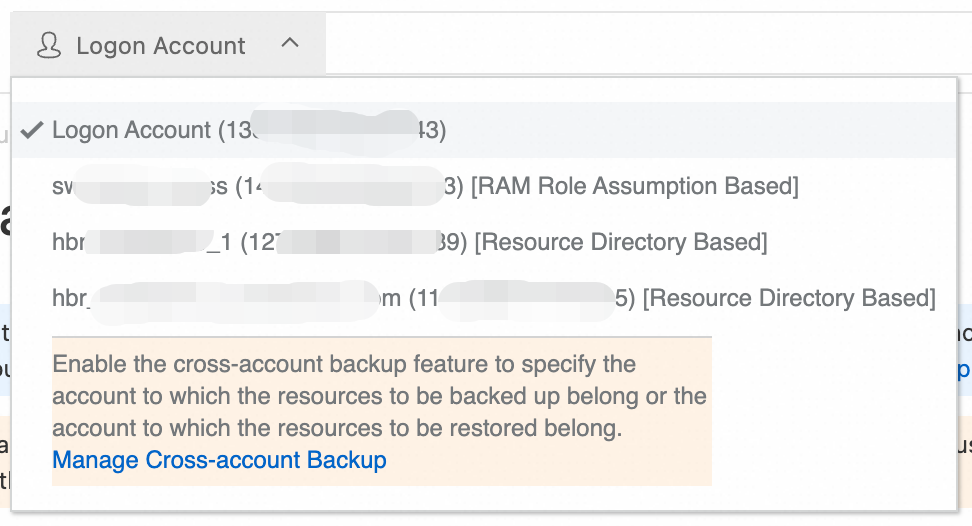Click [Resource Directory Based] tag on the last account

coord(788,298)
